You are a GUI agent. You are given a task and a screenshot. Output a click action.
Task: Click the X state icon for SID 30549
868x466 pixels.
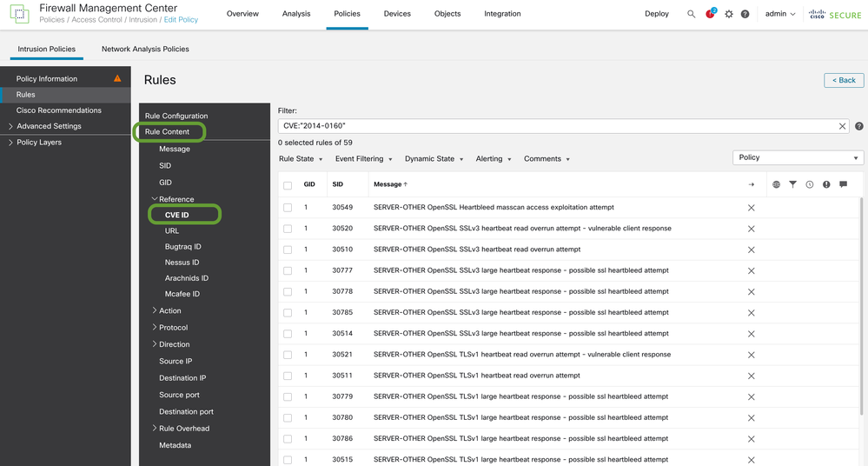click(752, 208)
